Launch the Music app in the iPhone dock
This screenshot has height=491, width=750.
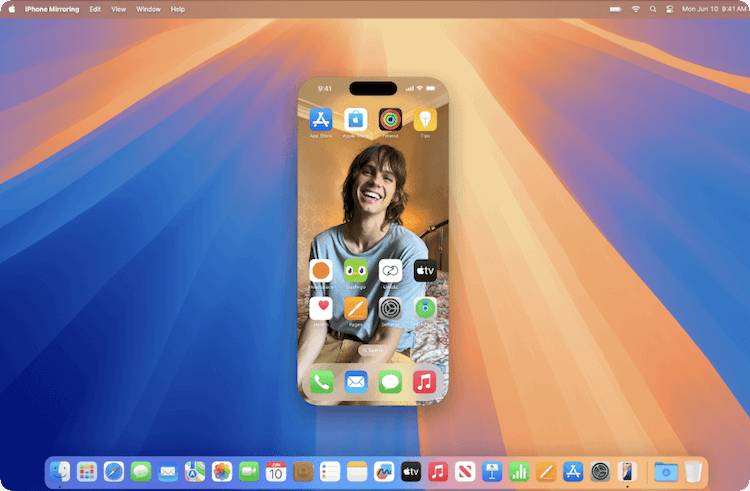pyautogui.click(x=425, y=382)
